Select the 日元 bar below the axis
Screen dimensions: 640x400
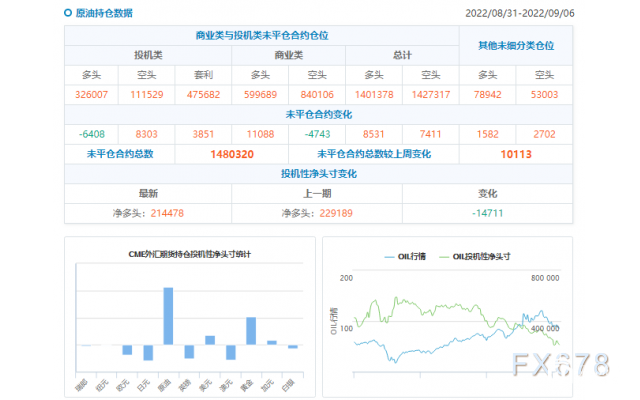pyautogui.click(x=148, y=353)
